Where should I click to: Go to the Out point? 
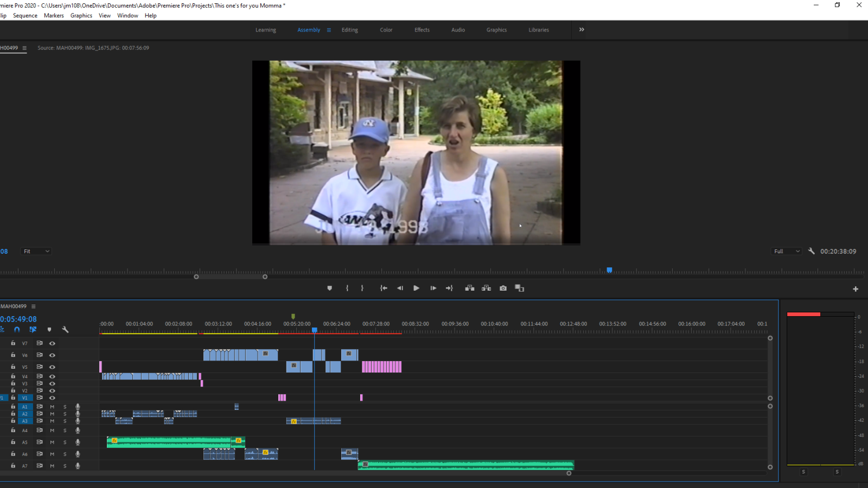coord(449,288)
